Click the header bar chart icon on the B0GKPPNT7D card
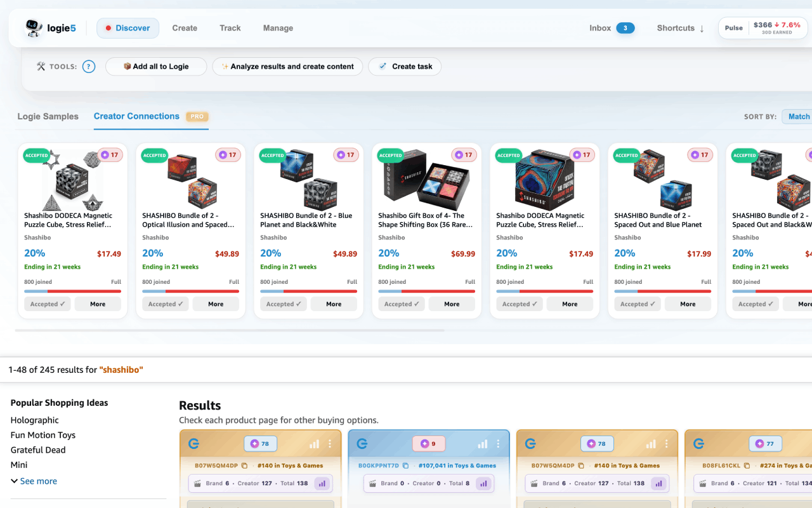This screenshot has height=508, width=812. pos(483,444)
